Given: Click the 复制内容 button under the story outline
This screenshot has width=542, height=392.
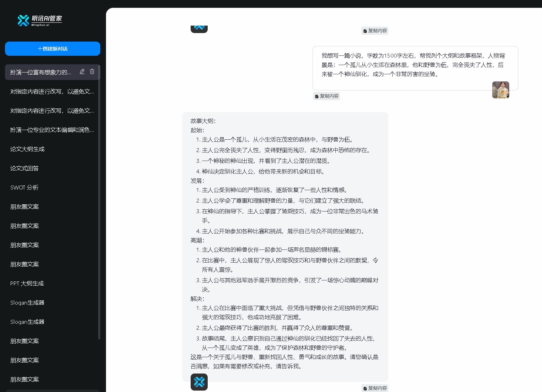Looking at the screenshot, I should 375,388.
